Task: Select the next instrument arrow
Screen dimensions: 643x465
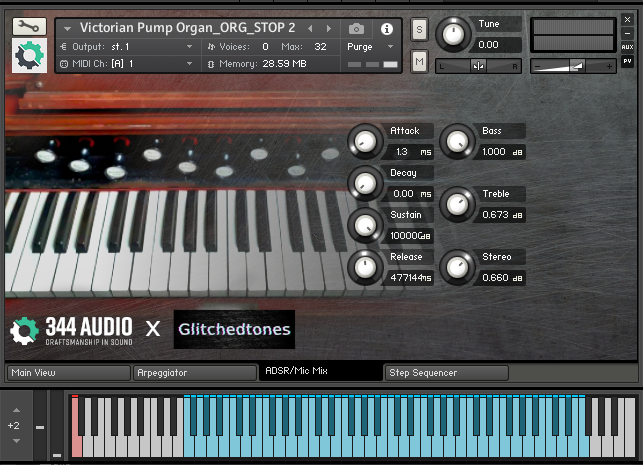Action: (328, 28)
